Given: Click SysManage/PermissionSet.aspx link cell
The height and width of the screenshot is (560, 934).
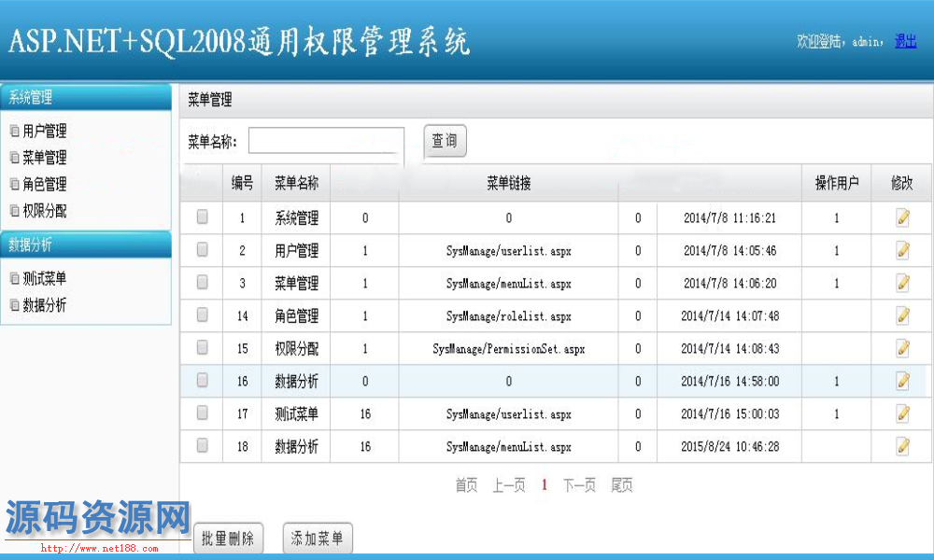Looking at the screenshot, I should pos(509,349).
